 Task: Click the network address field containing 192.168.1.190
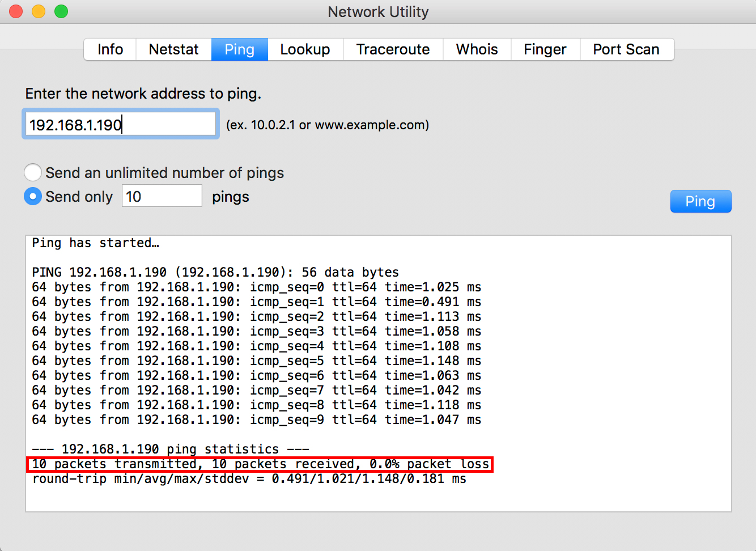(120, 124)
